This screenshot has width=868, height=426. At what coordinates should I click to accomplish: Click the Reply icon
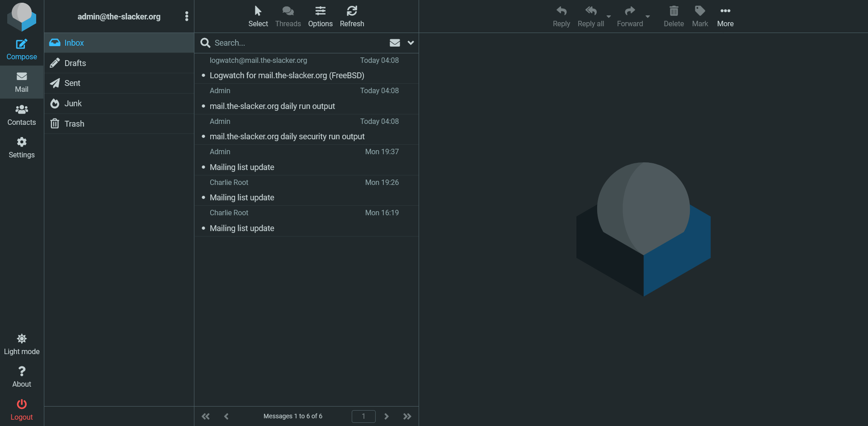tap(561, 16)
